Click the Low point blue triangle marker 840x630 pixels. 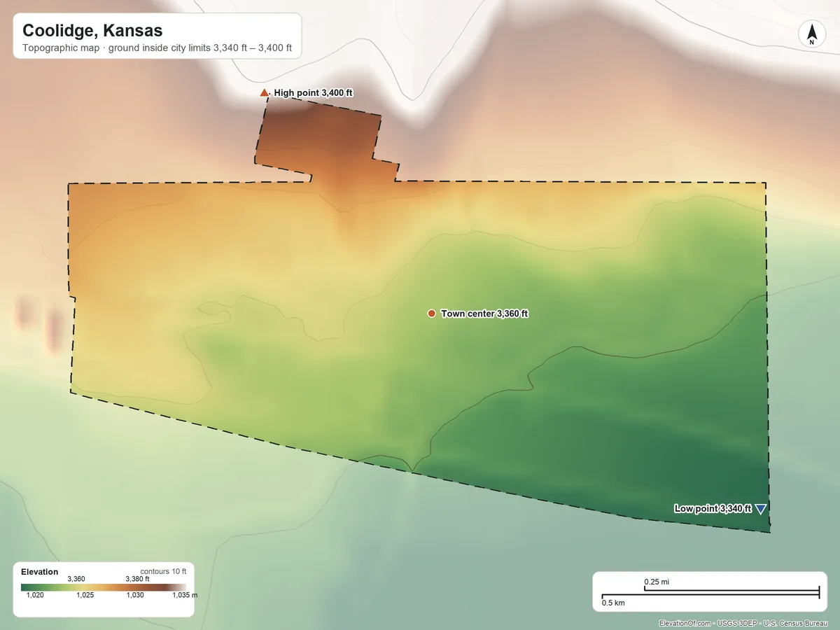click(761, 510)
